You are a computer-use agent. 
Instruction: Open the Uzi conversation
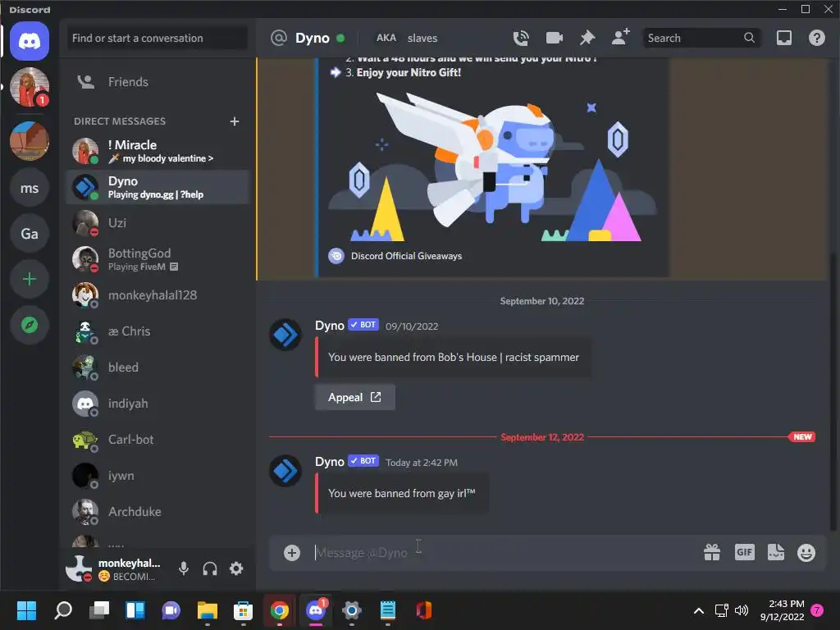[x=158, y=223]
